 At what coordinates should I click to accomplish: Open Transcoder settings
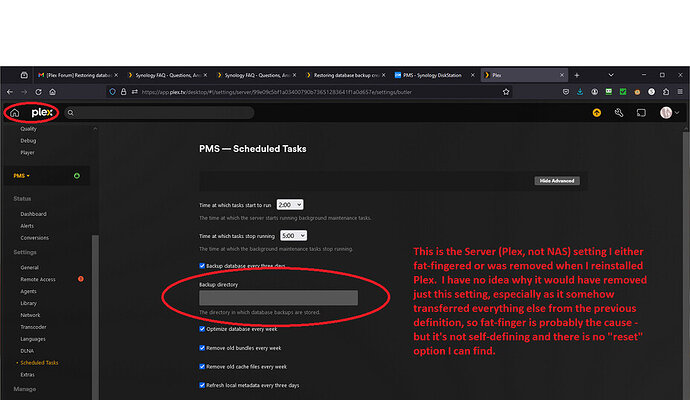[33, 327]
